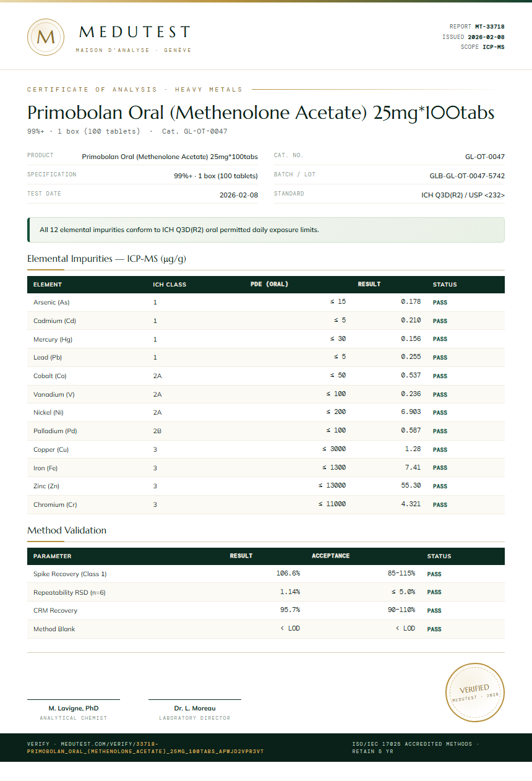532x781 pixels.
Task: Click batch lot GLB-GL-OT-0047-5742
Action: 467,176
